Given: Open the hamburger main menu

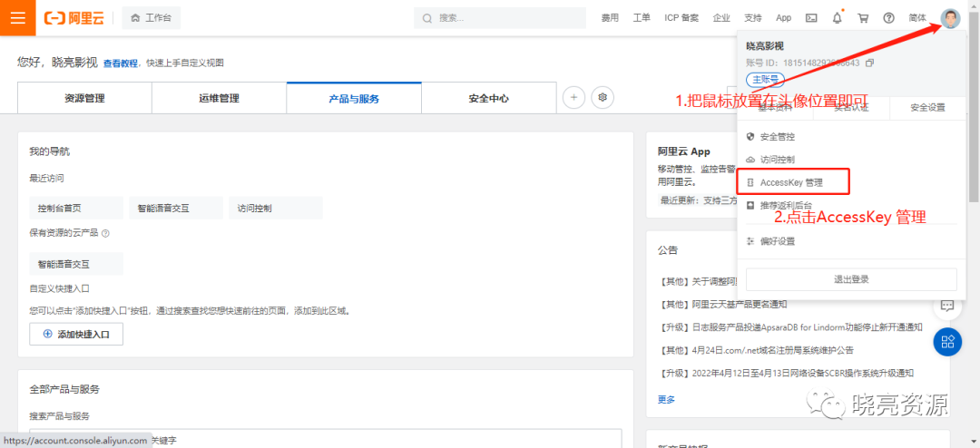Looking at the screenshot, I should (x=17, y=17).
